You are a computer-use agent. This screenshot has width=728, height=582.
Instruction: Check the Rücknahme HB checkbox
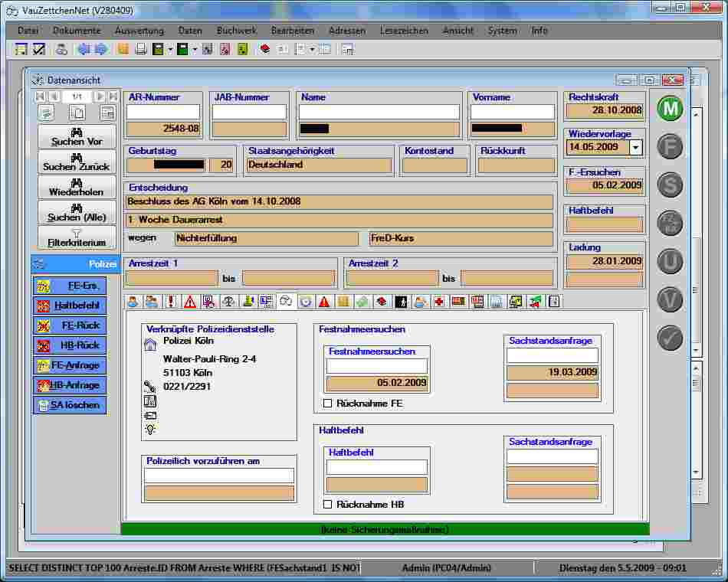pyautogui.click(x=327, y=504)
